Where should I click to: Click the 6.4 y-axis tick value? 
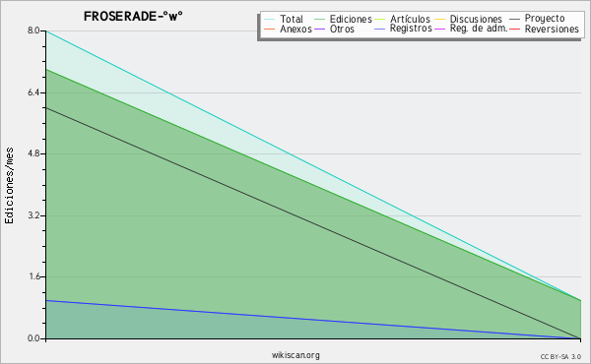tap(33, 92)
